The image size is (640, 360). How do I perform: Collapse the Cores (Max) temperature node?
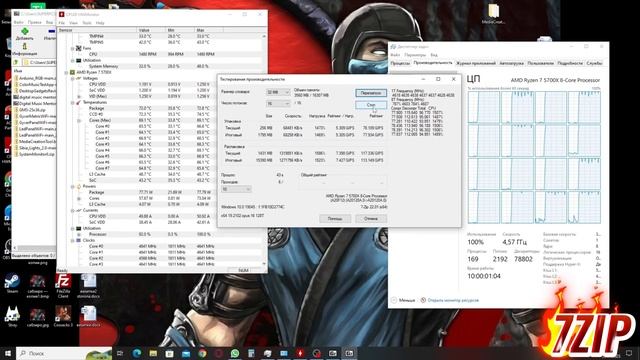tap(79, 120)
